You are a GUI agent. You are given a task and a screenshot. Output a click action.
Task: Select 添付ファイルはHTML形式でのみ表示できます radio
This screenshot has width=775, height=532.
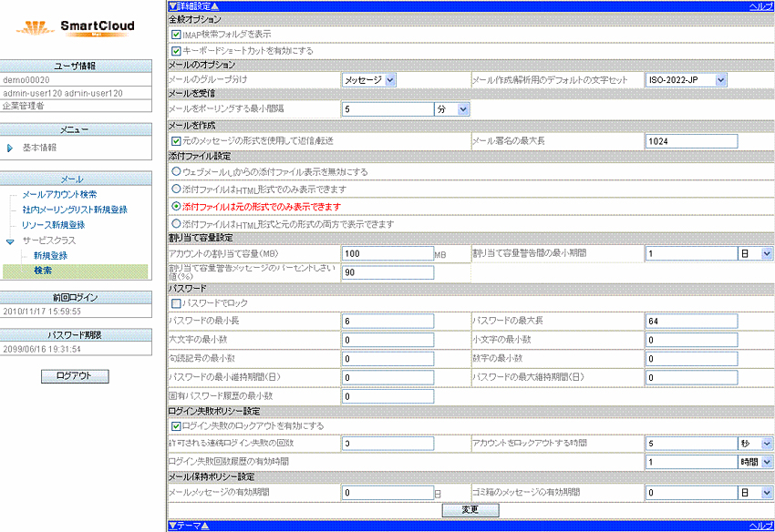point(175,189)
